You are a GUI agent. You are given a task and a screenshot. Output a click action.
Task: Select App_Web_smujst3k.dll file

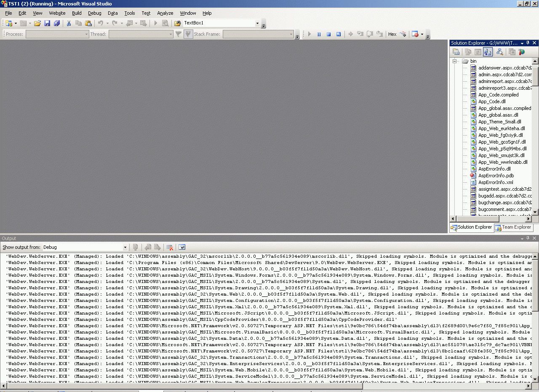coord(502,155)
